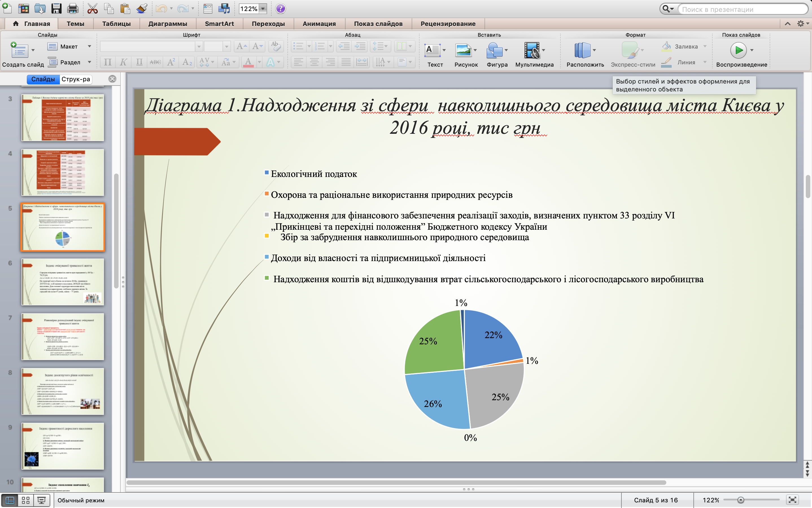Screen dimensions: 812x508
Task: Click the Cut scissors icon
Action: point(92,8)
